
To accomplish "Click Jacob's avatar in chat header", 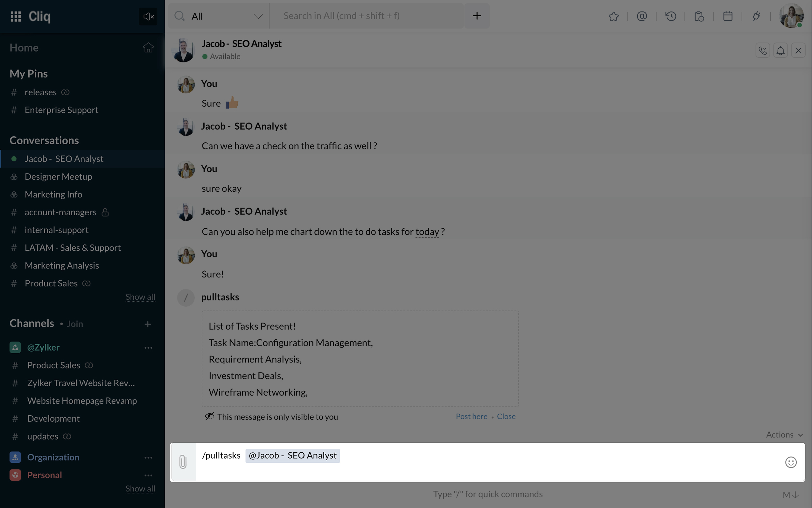I will click(183, 50).
